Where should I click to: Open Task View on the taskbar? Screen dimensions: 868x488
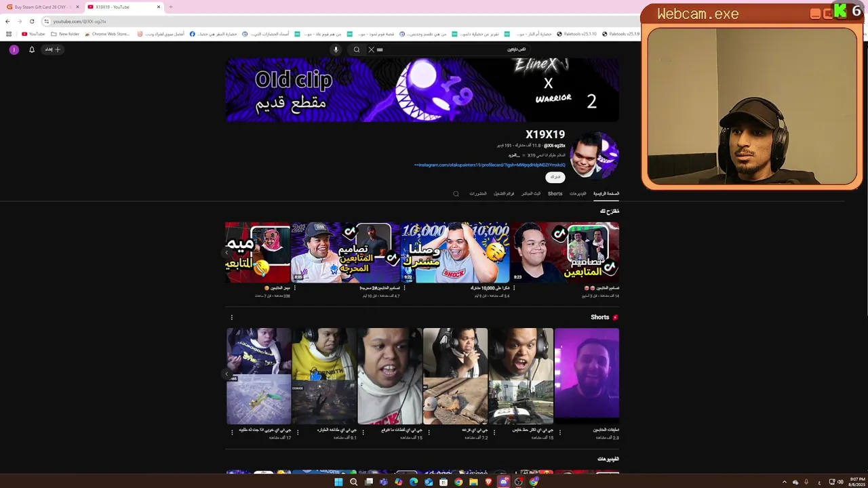pyautogui.click(x=369, y=482)
